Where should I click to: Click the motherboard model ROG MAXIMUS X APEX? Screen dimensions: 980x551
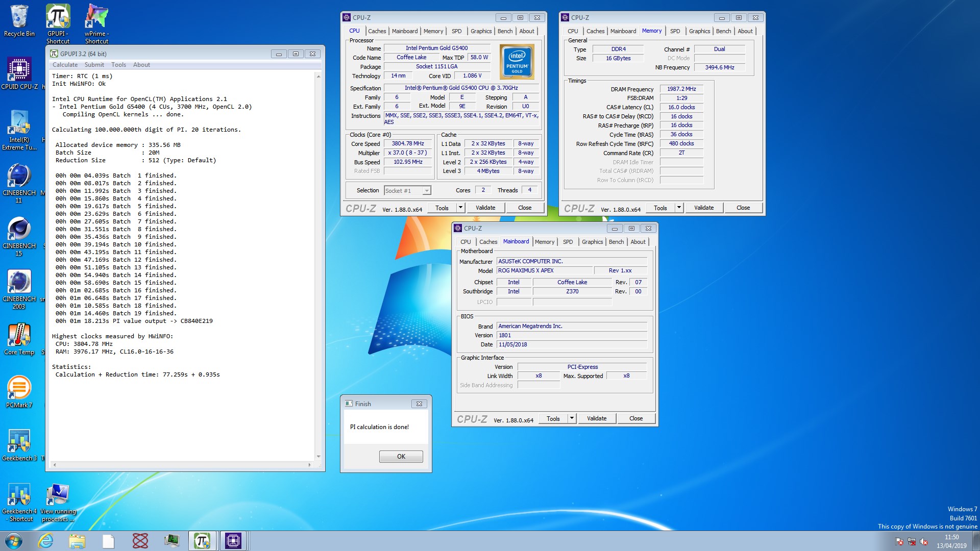[545, 271]
